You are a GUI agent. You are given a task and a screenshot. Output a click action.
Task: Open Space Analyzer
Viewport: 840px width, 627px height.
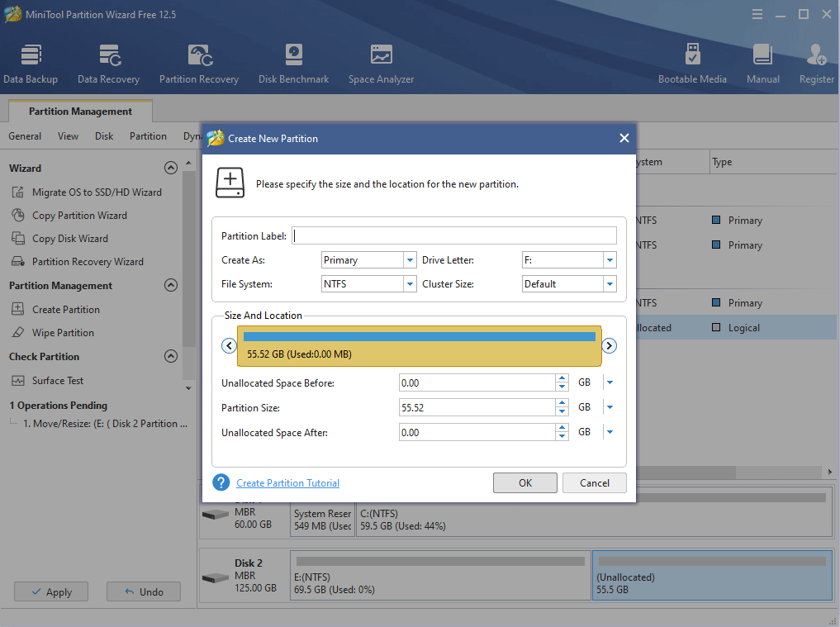381,64
